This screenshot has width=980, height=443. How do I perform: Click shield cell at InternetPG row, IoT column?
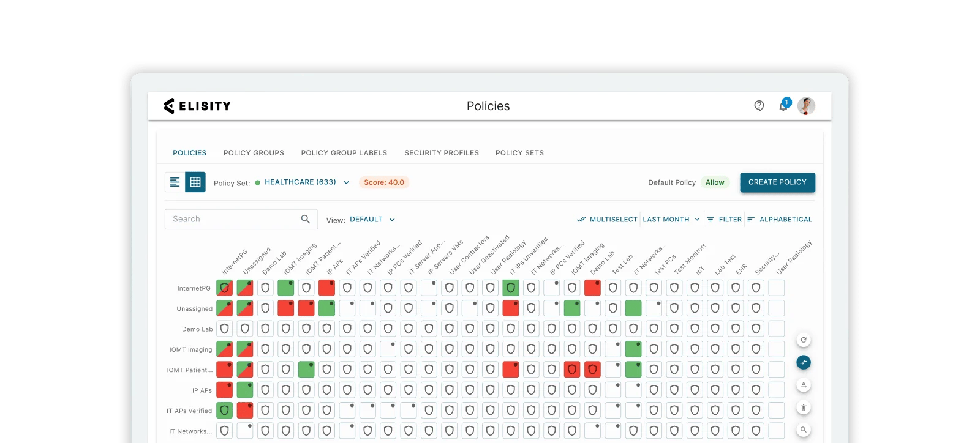[695, 288]
